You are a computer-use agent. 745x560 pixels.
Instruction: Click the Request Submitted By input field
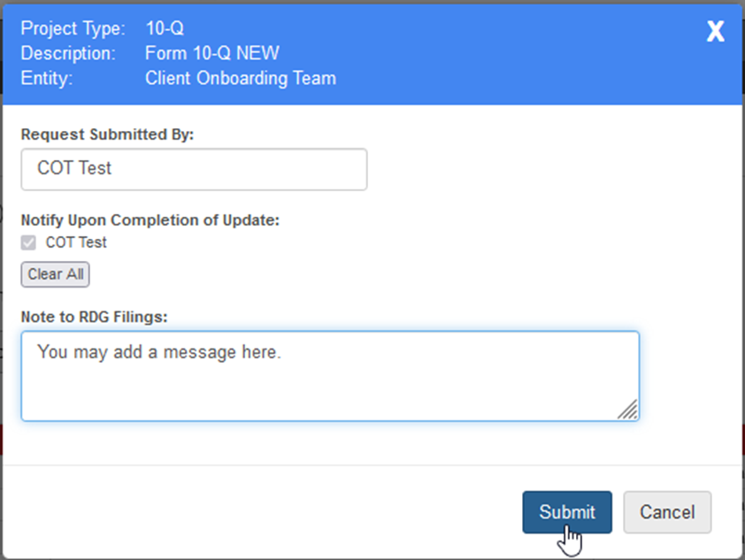[194, 169]
